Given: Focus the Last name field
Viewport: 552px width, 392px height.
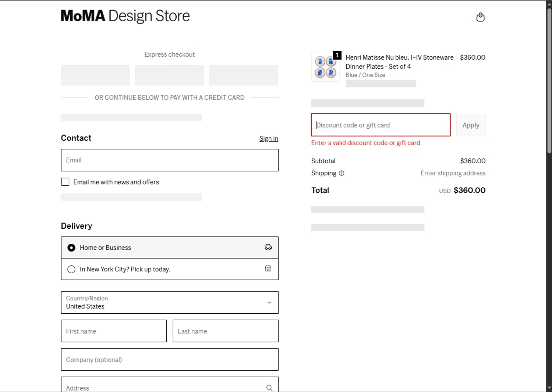Looking at the screenshot, I should tap(226, 331).
